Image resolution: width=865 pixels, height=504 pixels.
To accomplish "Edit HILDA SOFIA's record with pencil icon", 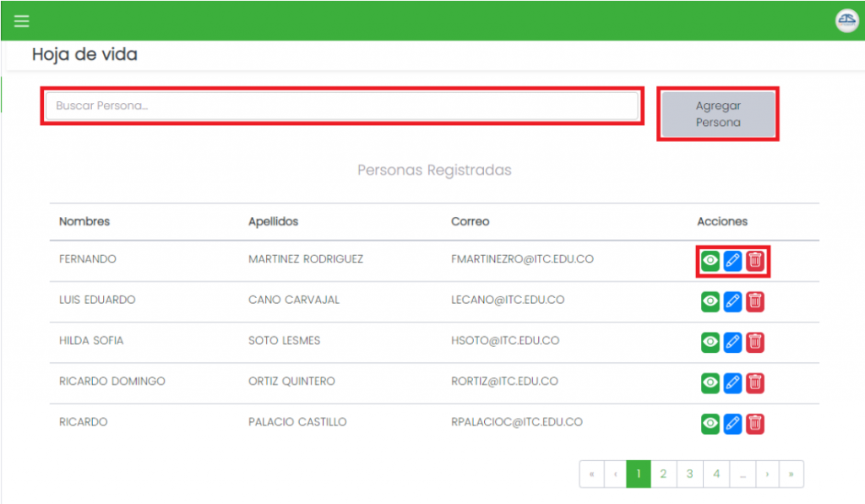I will coord(733,342).
